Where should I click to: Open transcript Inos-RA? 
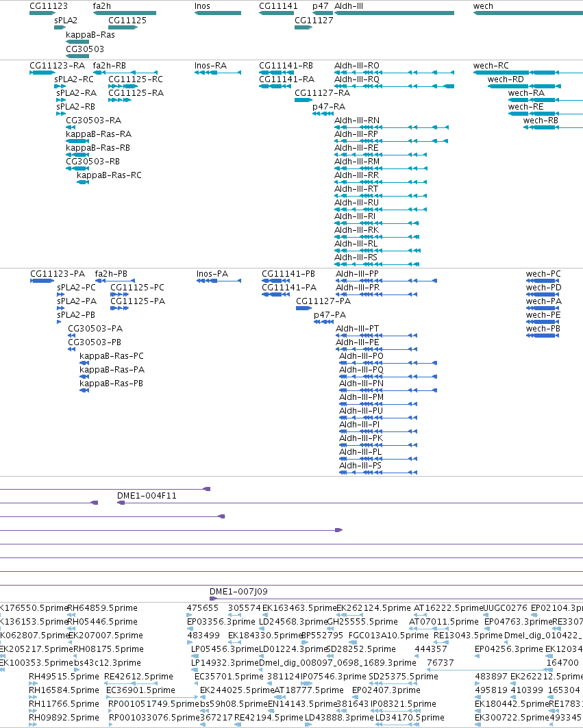[210, 66]
